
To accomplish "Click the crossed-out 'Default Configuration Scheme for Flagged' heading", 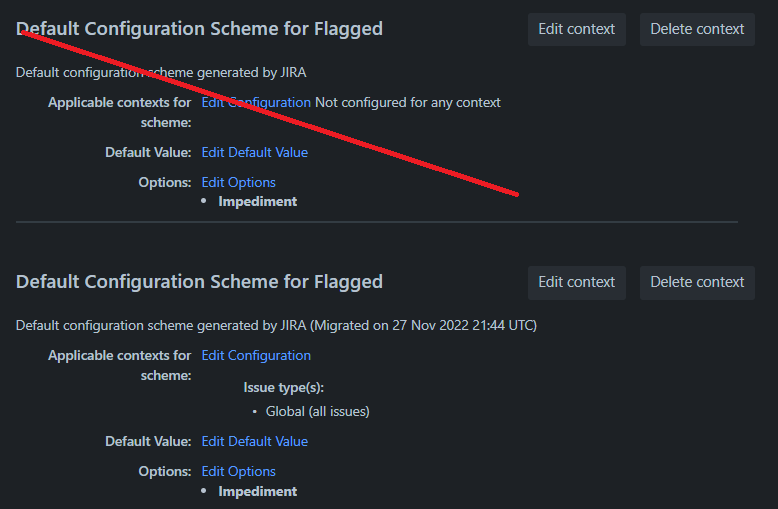I will pyautogui.click(x=199, y=29).
